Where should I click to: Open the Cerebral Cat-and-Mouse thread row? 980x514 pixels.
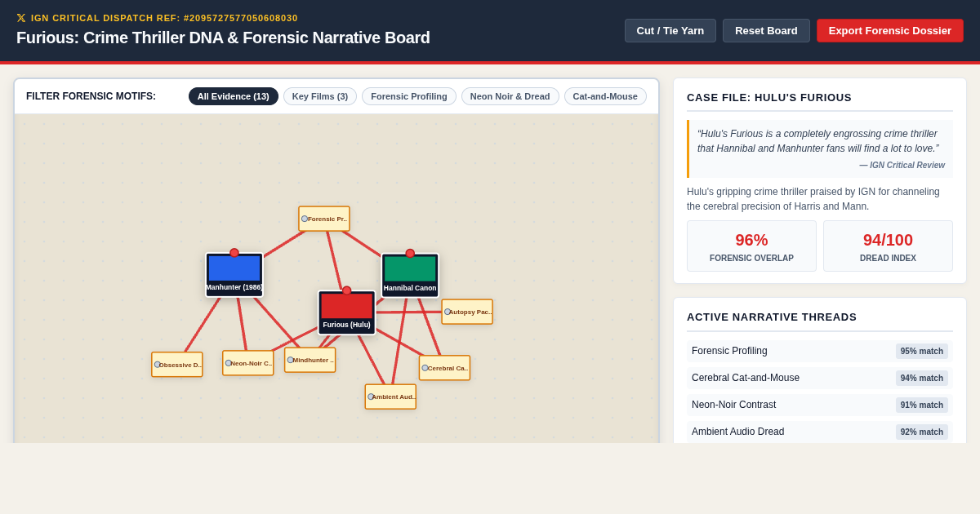820,378
